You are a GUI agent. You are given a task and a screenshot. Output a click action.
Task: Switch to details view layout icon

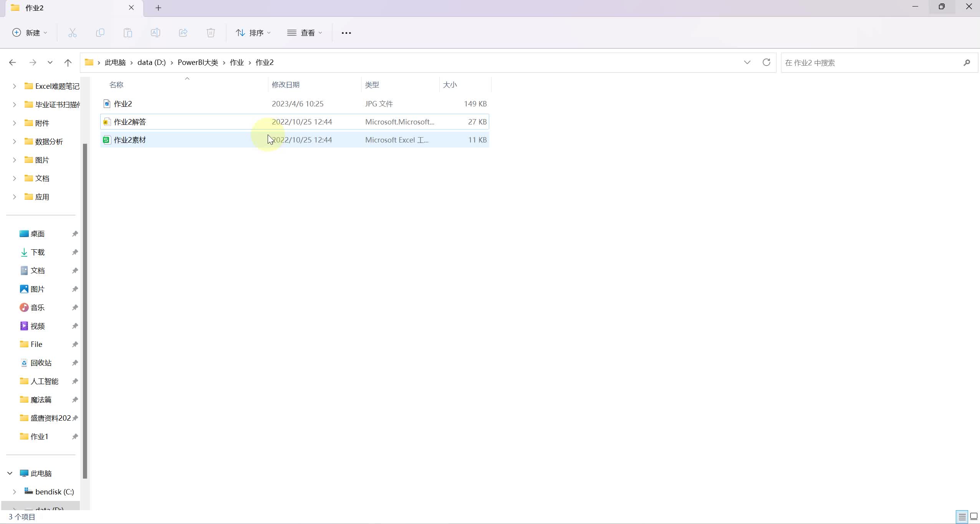click(962, 517)
